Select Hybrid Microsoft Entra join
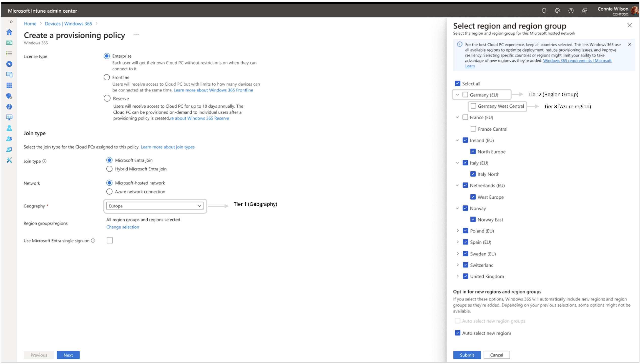Viewport: 640px width, 364px height. (x=109, y=169)
